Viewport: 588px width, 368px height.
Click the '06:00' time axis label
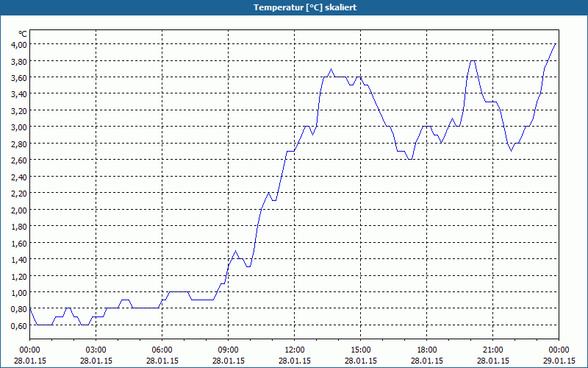162,350
